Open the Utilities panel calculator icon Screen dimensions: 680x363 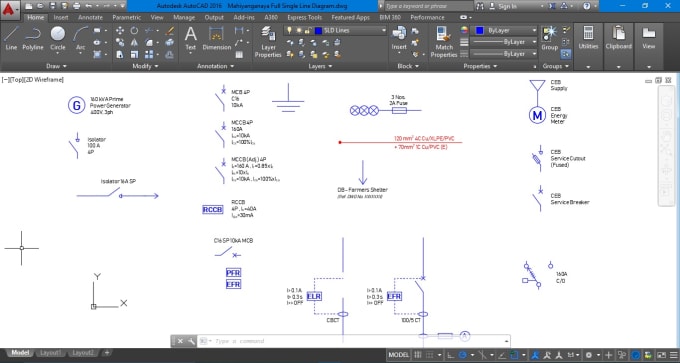(x=588, y=33)
